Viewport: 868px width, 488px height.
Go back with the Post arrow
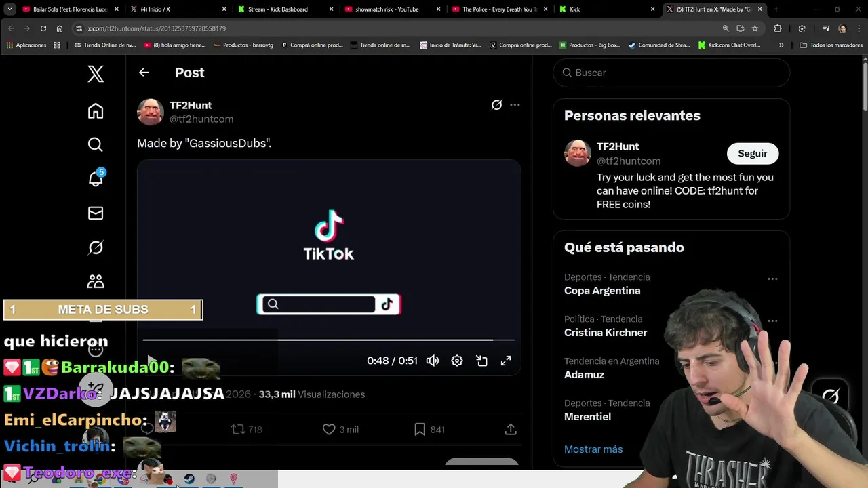tap(144, 73)
